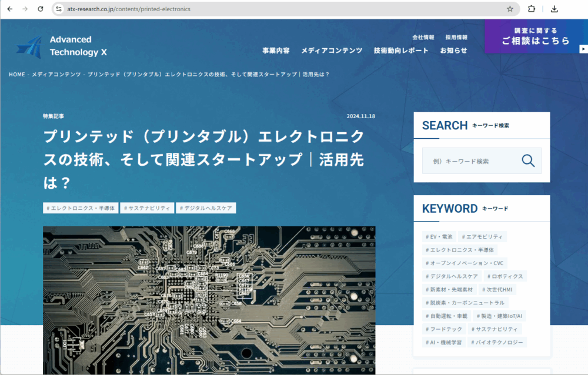The width and height of the screenshot is (588, 375).
Task: Click the ご相談はこちら consultation button
Action: point(535,36)
